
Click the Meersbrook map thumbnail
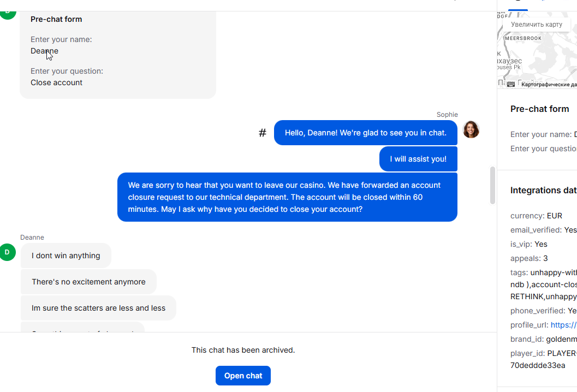click(x=537, y=50)
